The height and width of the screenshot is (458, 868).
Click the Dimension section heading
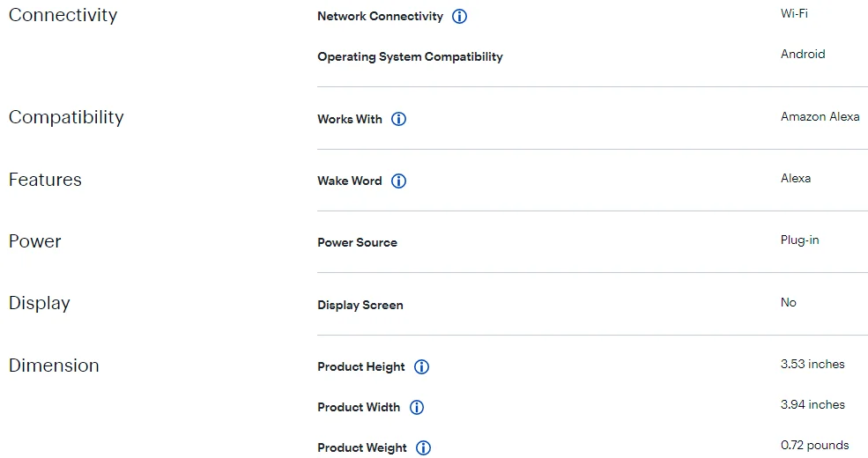[54, 366]
